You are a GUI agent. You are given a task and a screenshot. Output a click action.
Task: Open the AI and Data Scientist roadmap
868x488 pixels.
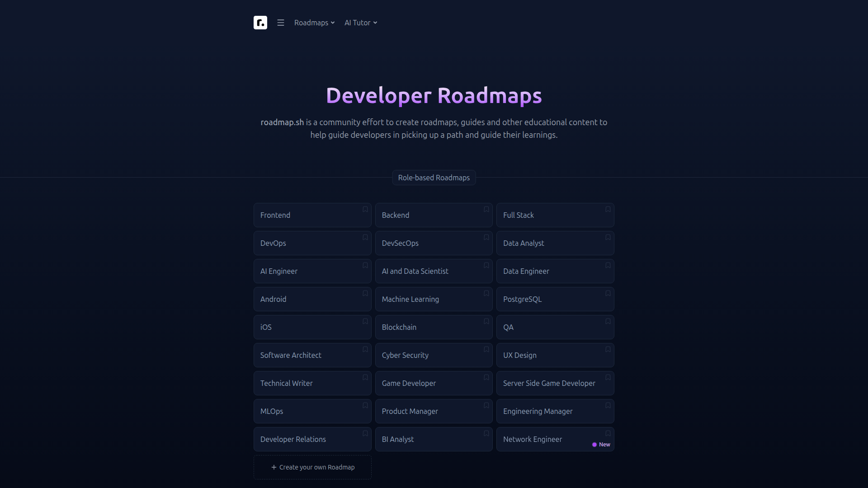(434, 271)
